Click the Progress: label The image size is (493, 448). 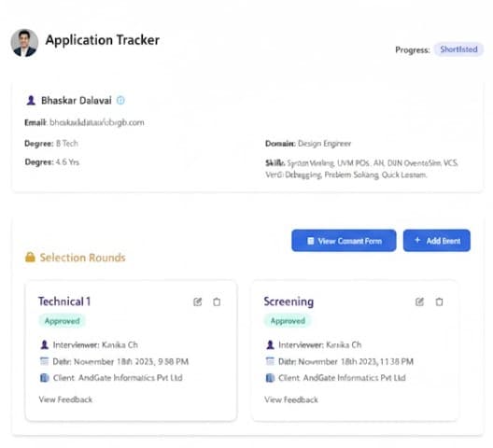(x=412, y=50)
